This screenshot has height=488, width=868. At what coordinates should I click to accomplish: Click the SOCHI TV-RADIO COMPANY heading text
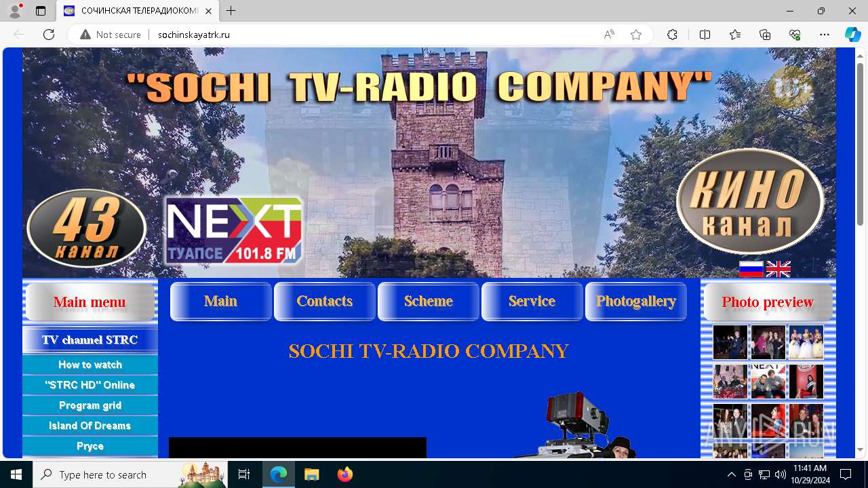(x=428, y=351)
